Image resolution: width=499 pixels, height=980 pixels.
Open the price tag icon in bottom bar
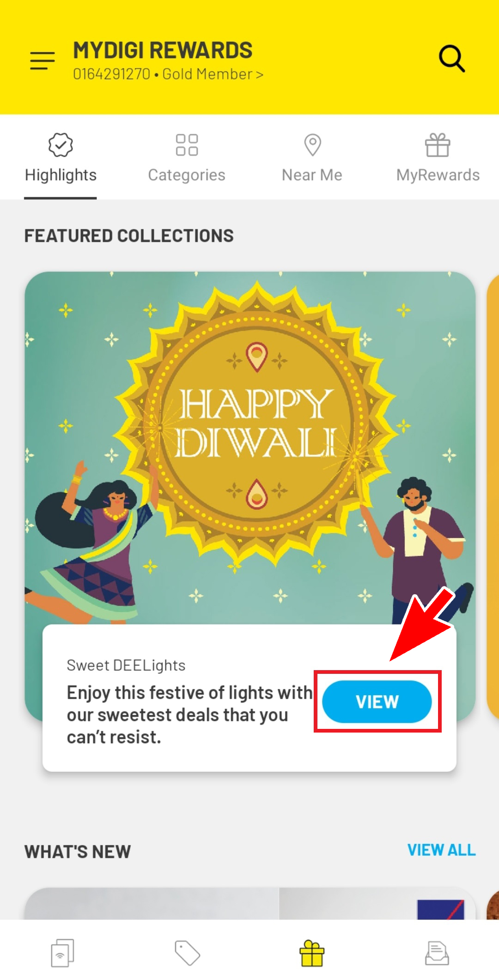(x=187, y=953)
